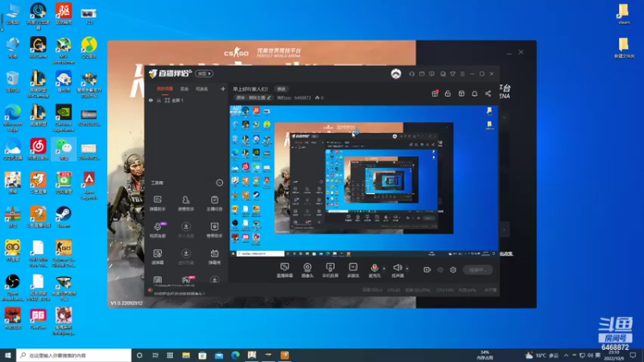Expand speaker options arrow
Viewport: 644px width, 362px height.
click(x=407, y=269)
